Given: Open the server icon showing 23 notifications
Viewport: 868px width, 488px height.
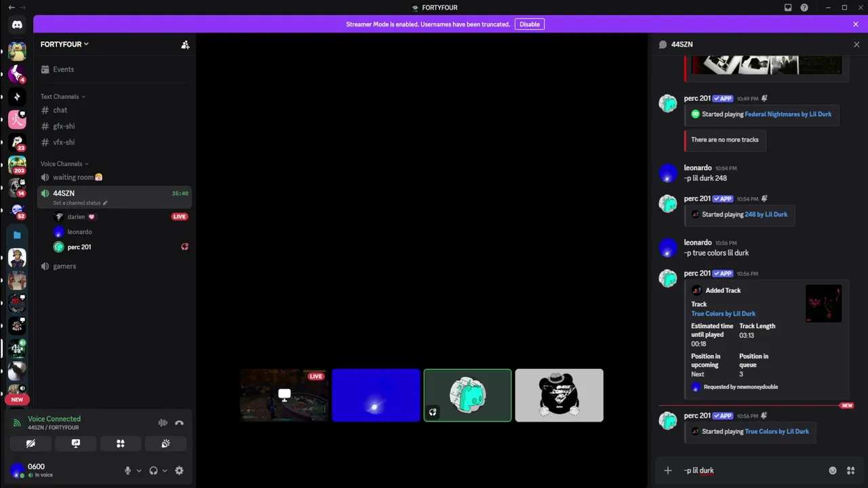Looking at the screenshot, I should [x=17, y=142].
